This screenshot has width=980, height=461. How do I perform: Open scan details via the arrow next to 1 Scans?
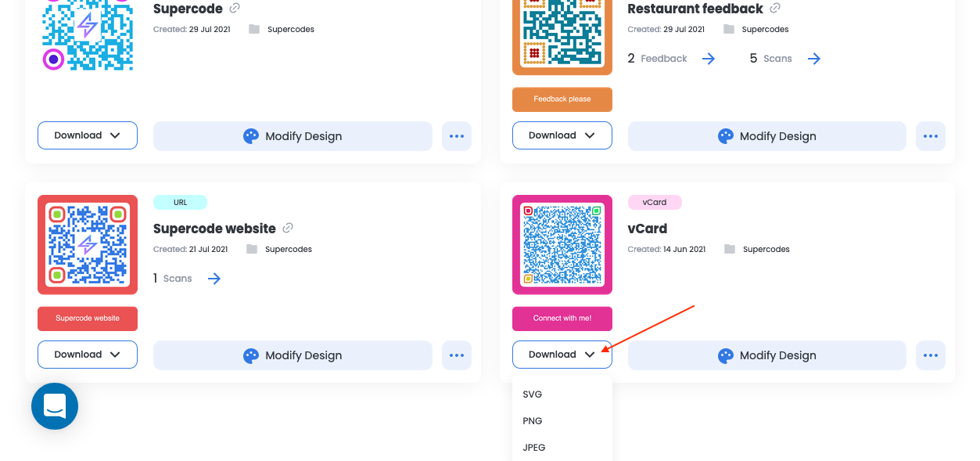(214, 278)
